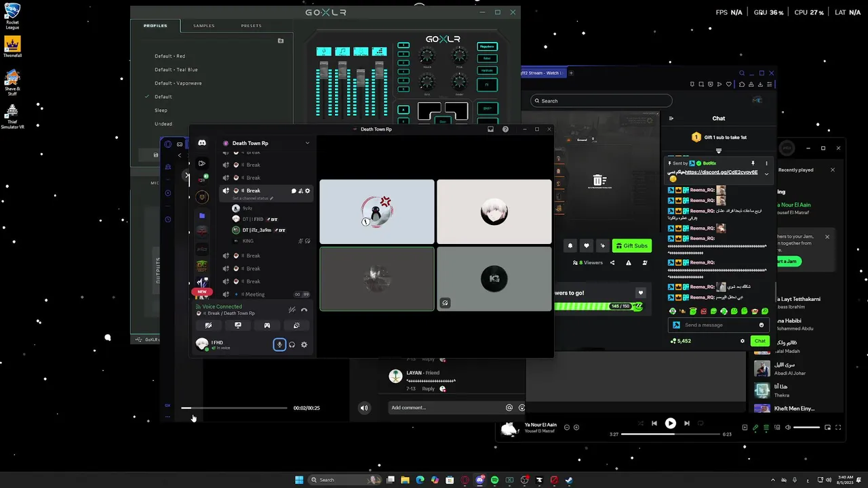The height and width of the screenshot is (488, 868).
Task: Go to previous track in Spotify
Action: tap(654, 423)
